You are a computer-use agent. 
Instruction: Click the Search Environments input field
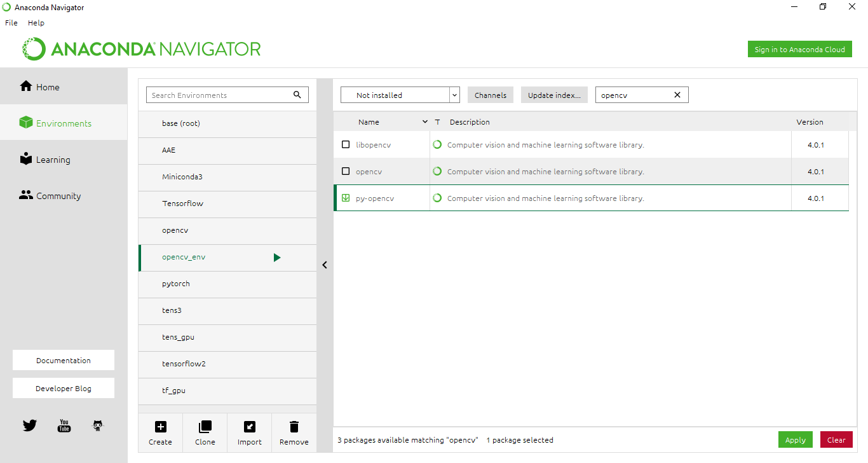[219, 95]
